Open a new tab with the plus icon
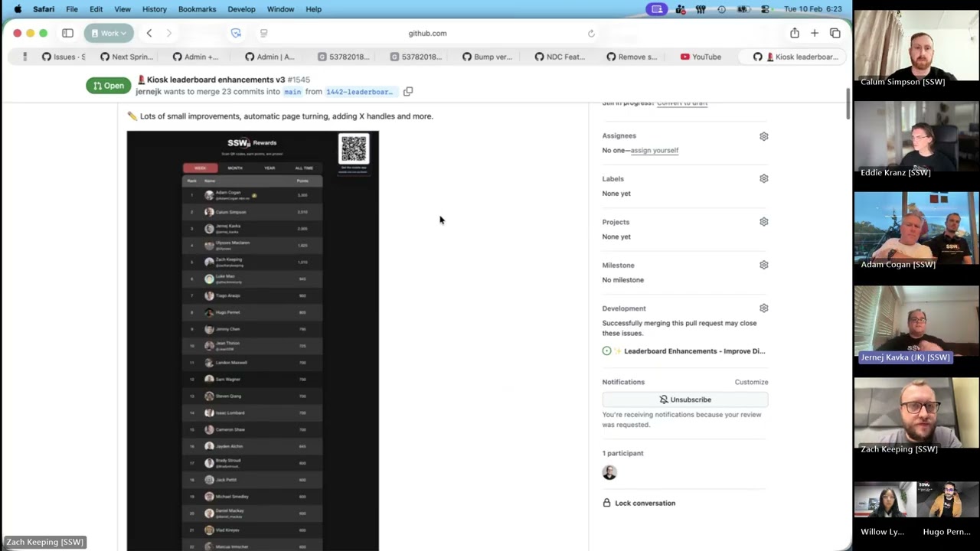 point(815,33)
